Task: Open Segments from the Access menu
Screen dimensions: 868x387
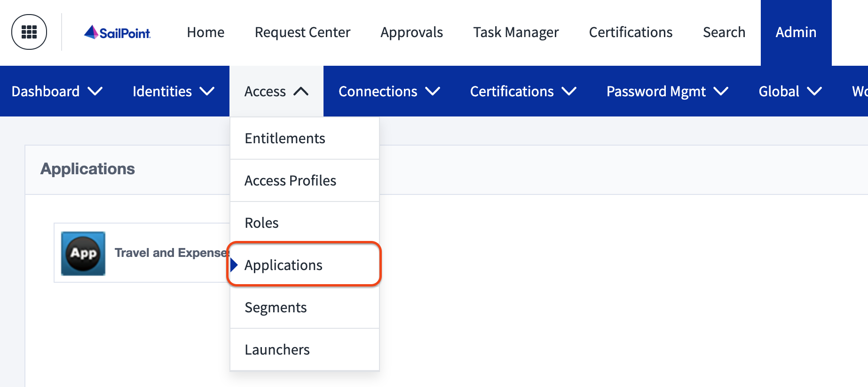Action: point(276,308)
